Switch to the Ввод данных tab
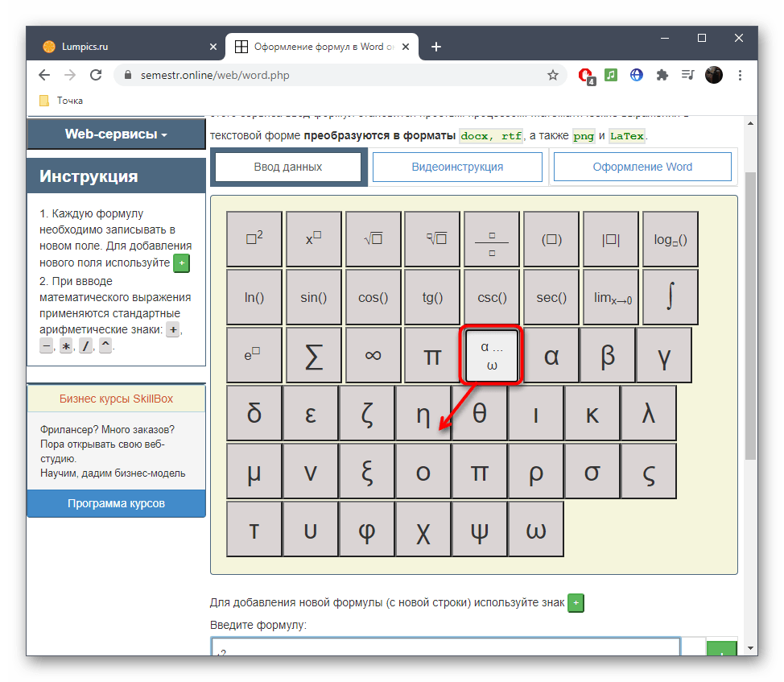This screenshot has height=682, width=784. (288, 167)
